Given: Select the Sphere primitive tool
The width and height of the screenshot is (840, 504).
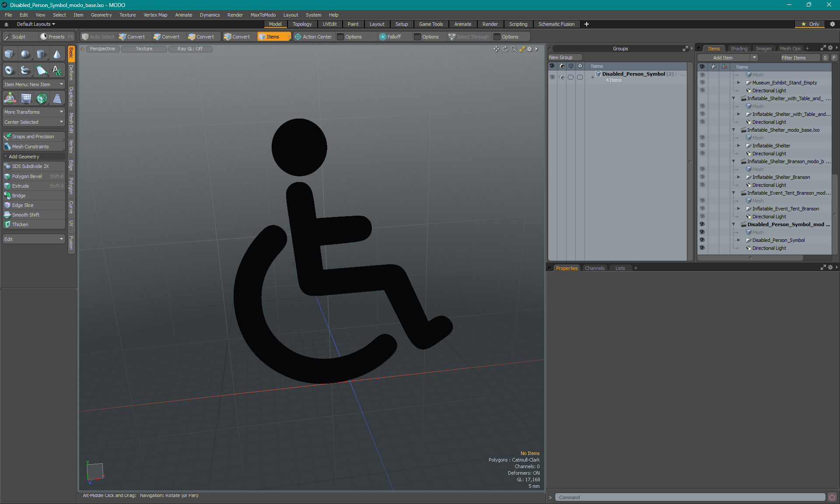Looking at the screenshot, I should click(25, 54).
